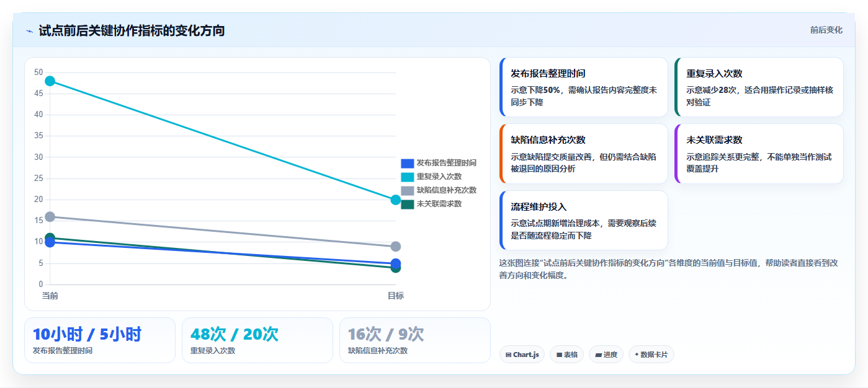This screenshot has height=388, width=868.
Task: Click the 数据卡片 tag
Action: (x=651, y=355)
